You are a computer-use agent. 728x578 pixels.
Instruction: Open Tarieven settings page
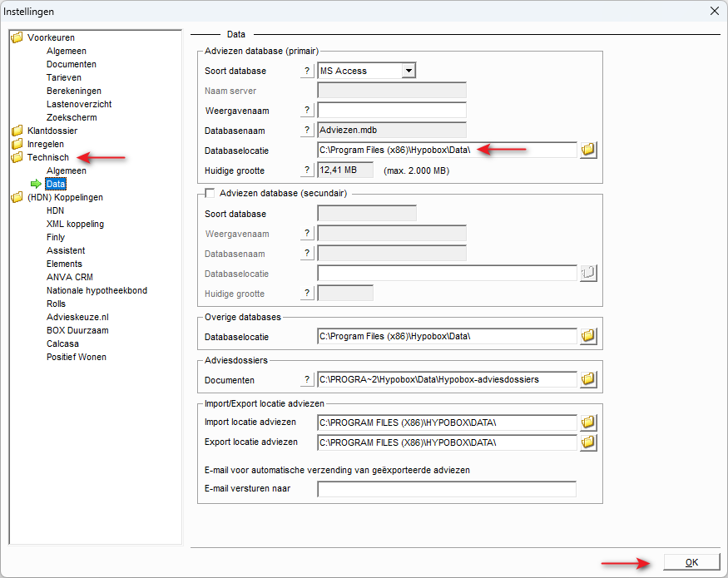point(63,77)
